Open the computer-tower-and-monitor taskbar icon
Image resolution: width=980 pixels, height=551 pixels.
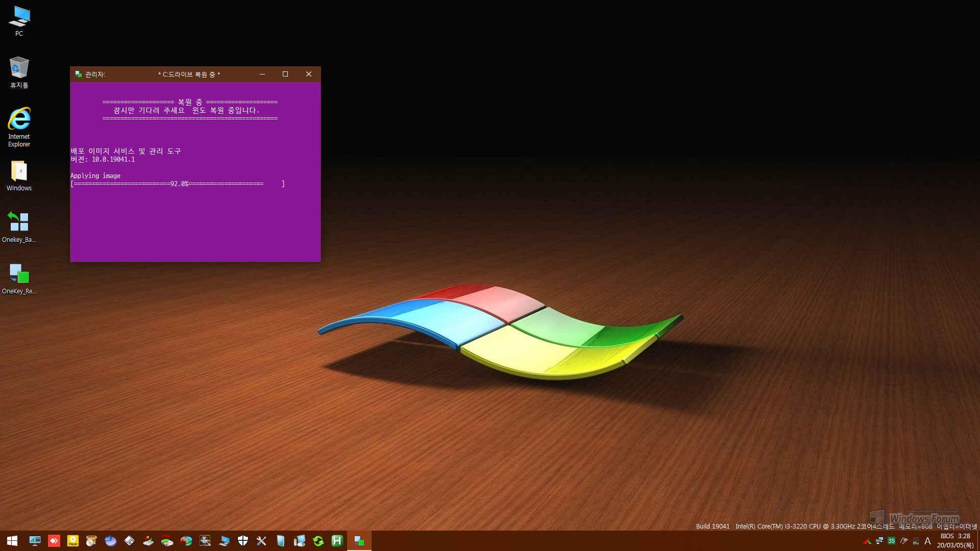click(300, 541)
